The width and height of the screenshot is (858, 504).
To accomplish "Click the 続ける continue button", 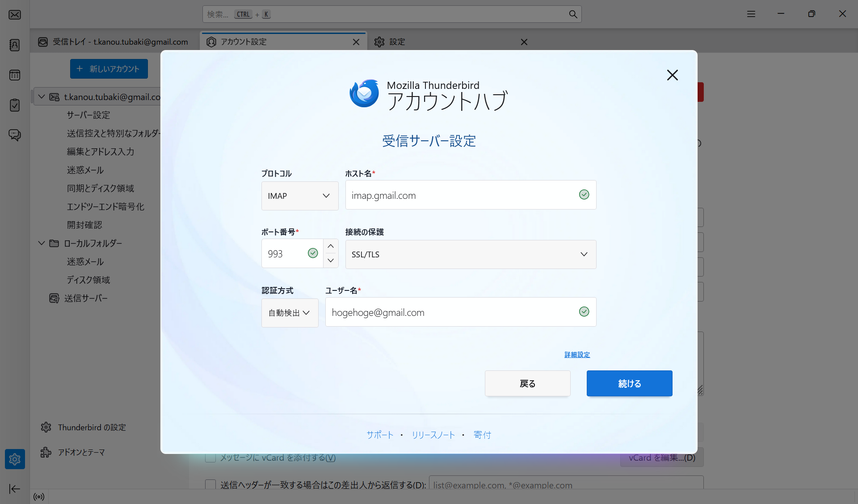I will [x=629, y=383].
